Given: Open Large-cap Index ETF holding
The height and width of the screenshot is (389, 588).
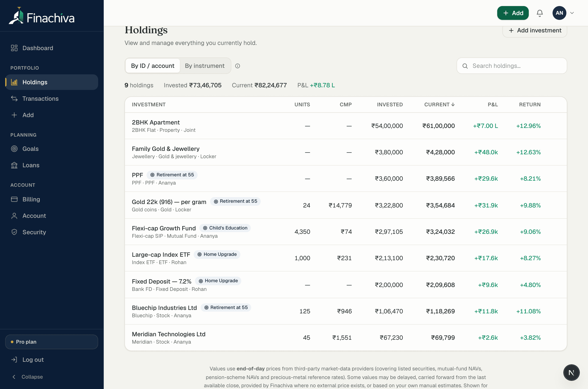Looking at the screenshot, I should click(x=346, y=258).
